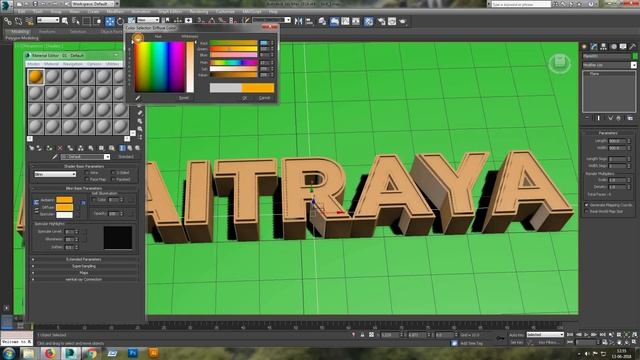Click the Hue slider in Color Selector
Screen dimensions: 640x360
pyautogui.click(x=233, y=62)
